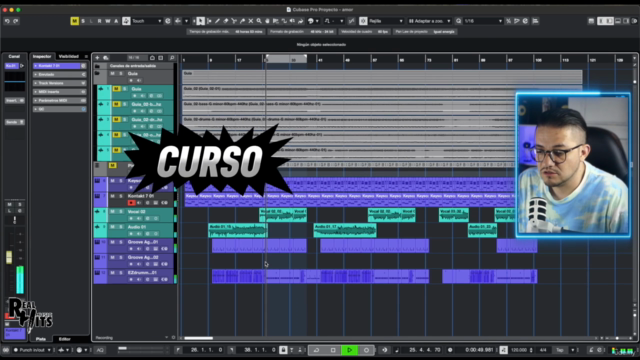Click the Redo arrow in the toolbar
The width and height of the screenshot is (640, 360).
(16, 21)
